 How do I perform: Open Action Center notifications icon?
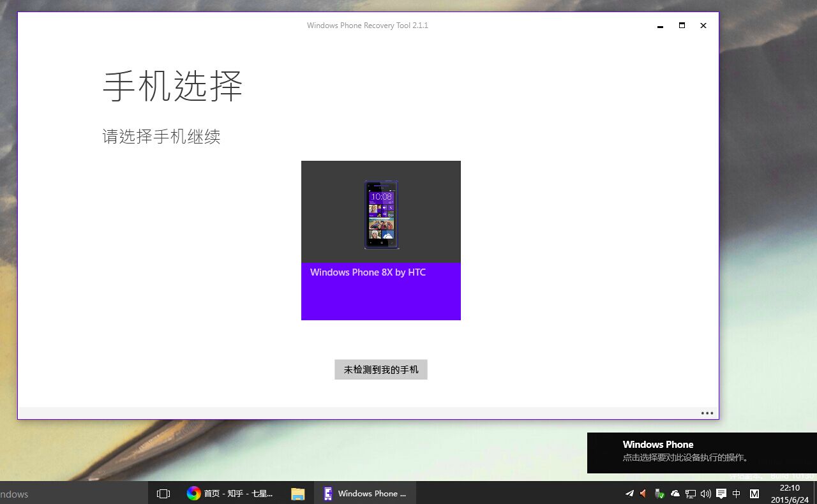click(721, 493)
